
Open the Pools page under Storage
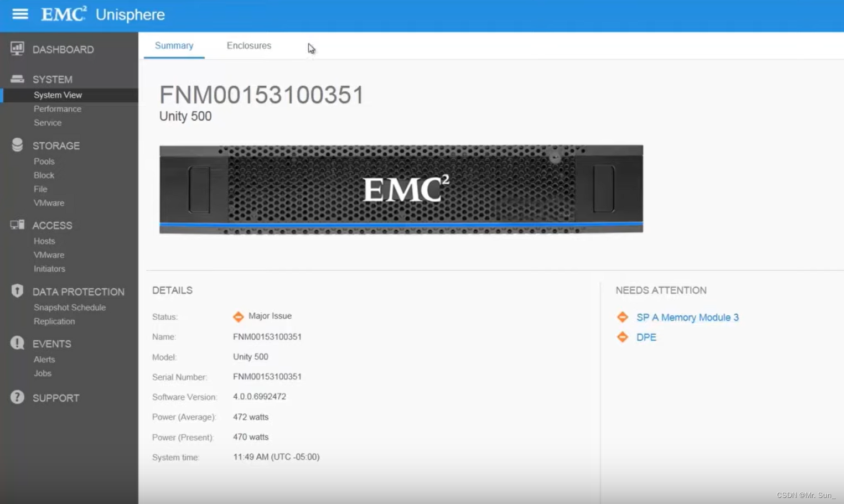coord(44,161)
